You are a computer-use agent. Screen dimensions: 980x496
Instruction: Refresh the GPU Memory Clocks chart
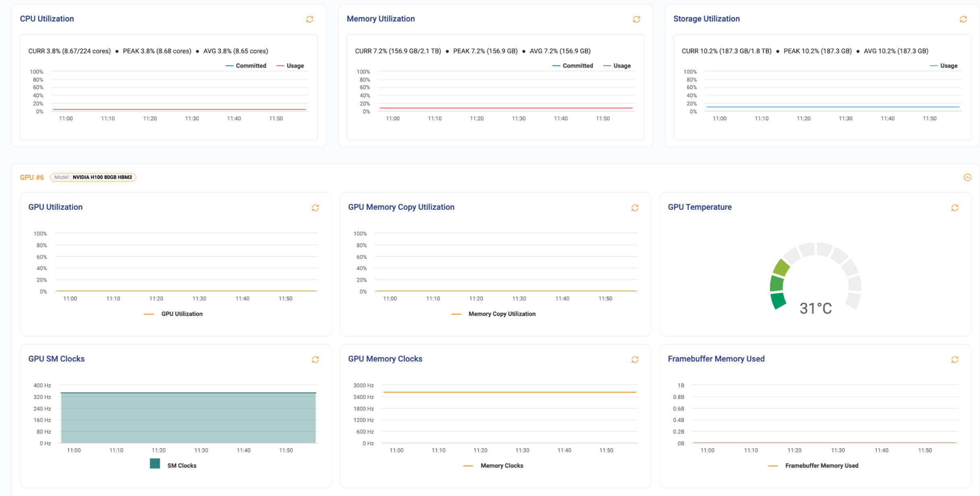point(635,360)
